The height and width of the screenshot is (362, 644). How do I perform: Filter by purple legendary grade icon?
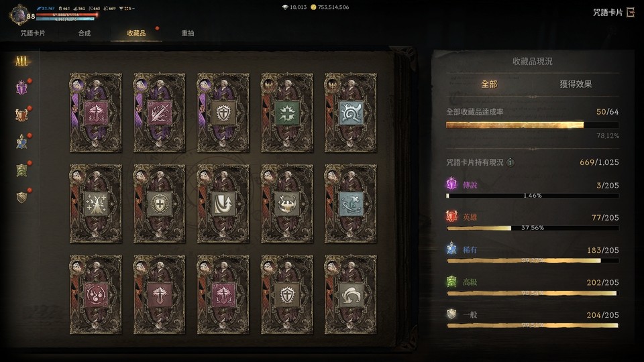point(21,87)
